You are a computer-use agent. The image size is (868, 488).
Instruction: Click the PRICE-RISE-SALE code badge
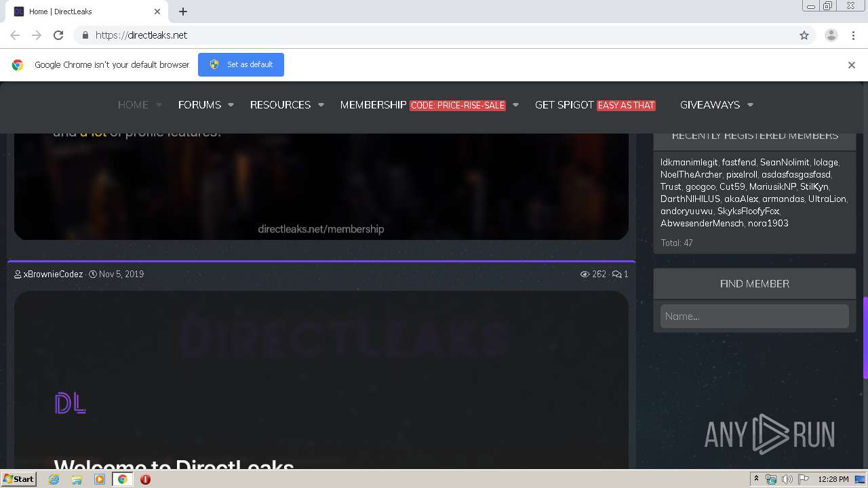pos(458,105)
